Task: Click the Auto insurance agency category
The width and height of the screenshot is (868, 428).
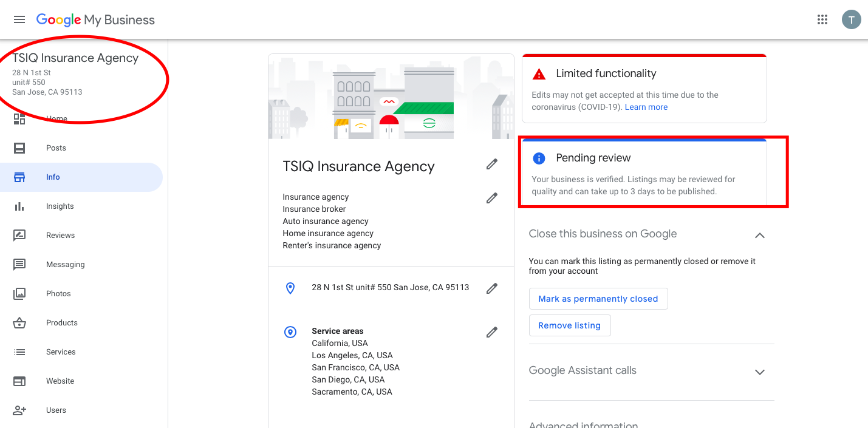Action: [326, 221]
